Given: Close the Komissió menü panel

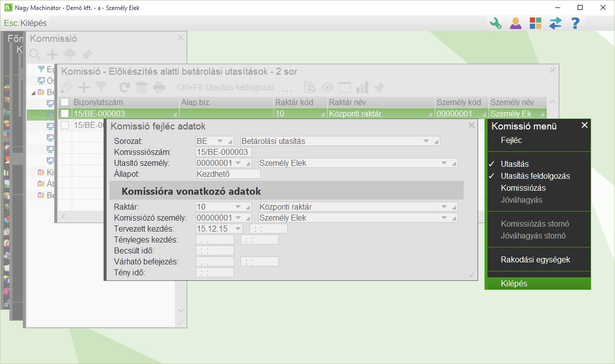Looking at the screenshot, I should pos(585,125).
